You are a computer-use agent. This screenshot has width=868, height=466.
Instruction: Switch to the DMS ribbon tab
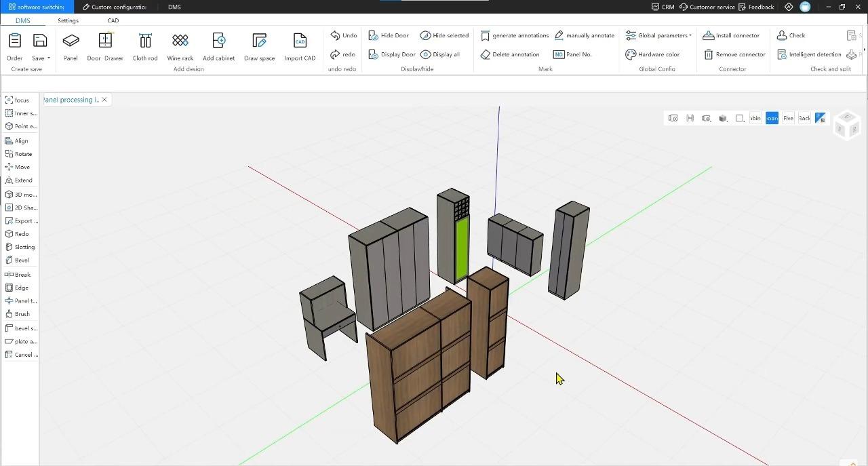(23, 20)
